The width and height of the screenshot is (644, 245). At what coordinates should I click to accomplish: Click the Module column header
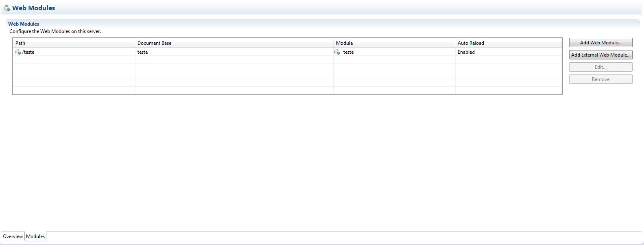point(344,43)
